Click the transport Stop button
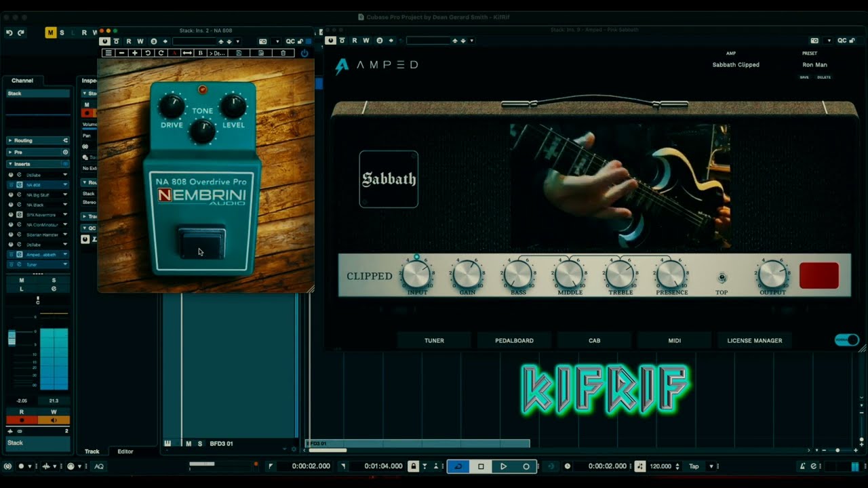Viewport: 868px width, 488px height. tap(481, 466)
